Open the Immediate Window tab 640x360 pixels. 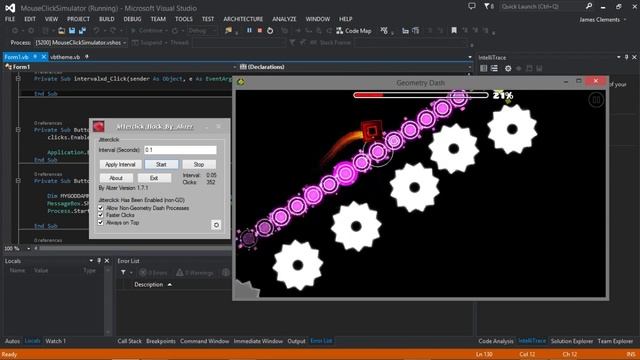pyautogui.click(x=258, y=341)
